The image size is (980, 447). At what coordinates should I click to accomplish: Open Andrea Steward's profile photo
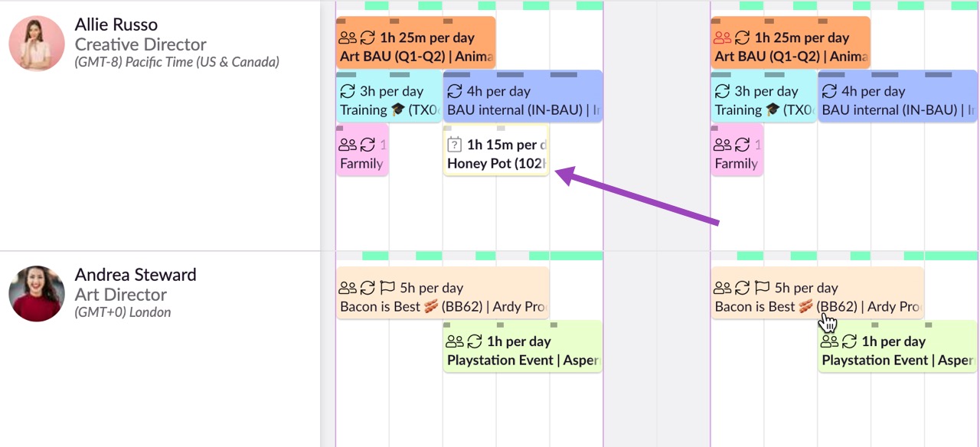[37, 294]
